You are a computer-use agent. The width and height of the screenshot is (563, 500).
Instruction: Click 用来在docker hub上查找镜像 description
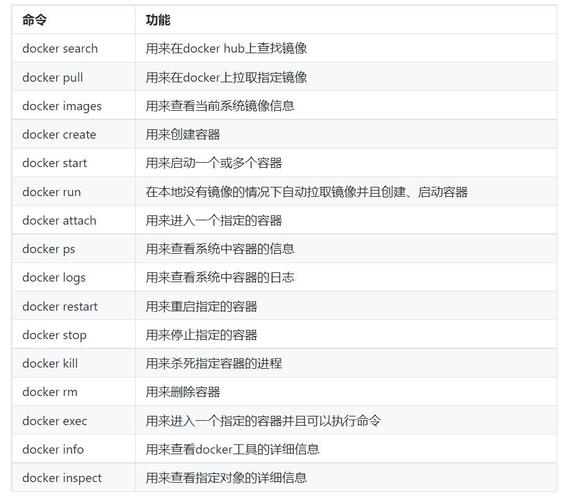click(226, 48)
